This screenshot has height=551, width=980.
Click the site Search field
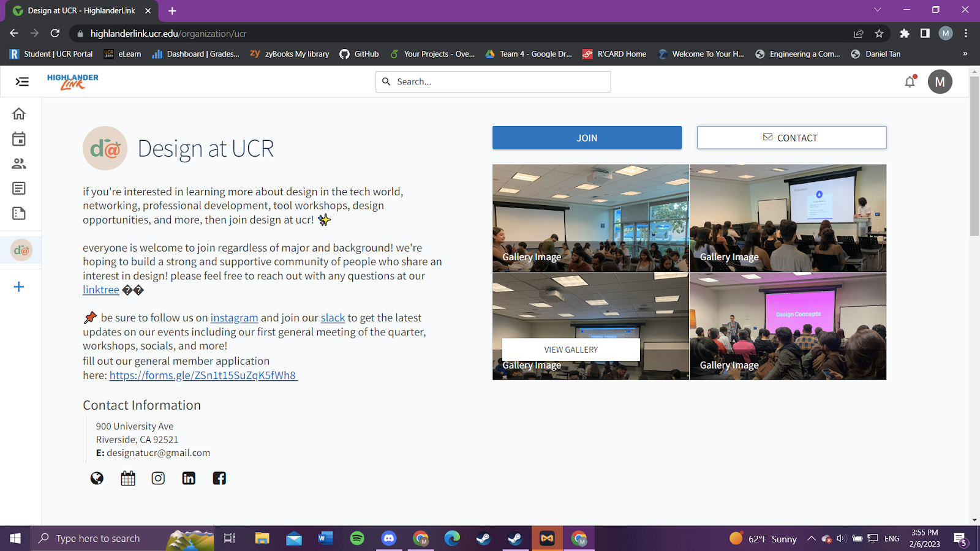coord(493,81)
